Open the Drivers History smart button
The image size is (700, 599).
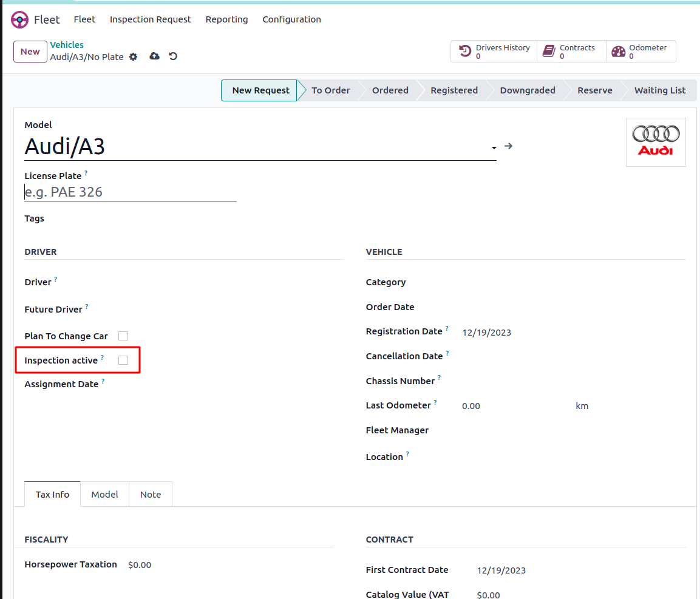[494, 52]
